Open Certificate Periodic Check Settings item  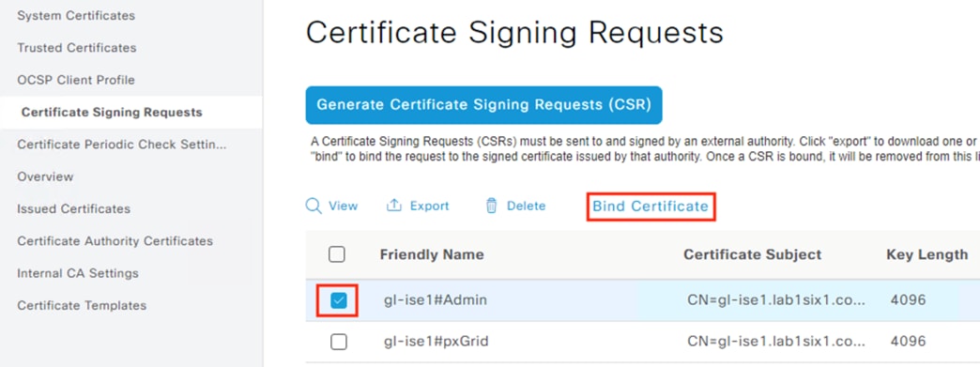click(x=122, y=145)
